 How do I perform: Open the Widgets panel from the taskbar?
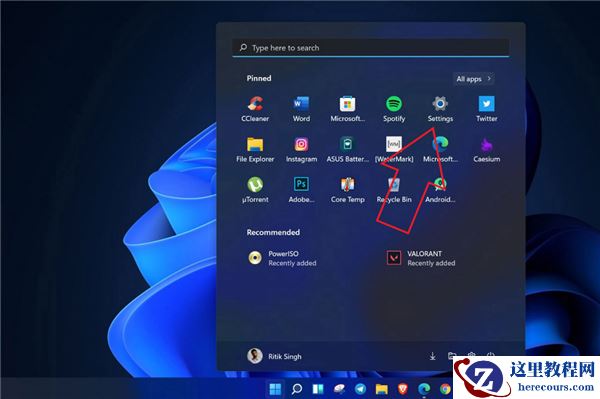pyautogui.click(x=318, y=389)
